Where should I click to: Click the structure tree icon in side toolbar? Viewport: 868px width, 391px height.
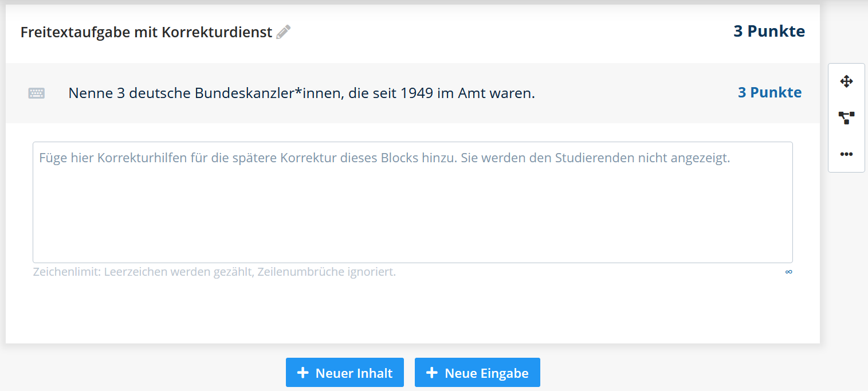click(x=846, y=118)
